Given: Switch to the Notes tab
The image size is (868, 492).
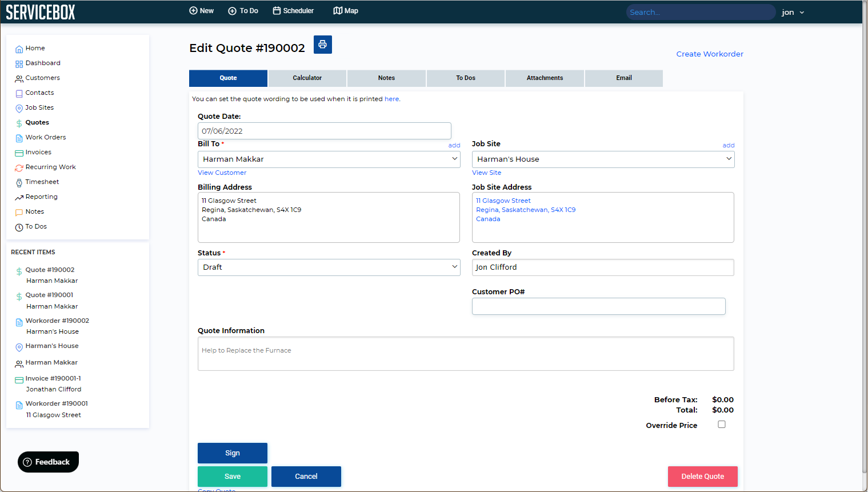Looking at the screenshot, I should 386,78.
